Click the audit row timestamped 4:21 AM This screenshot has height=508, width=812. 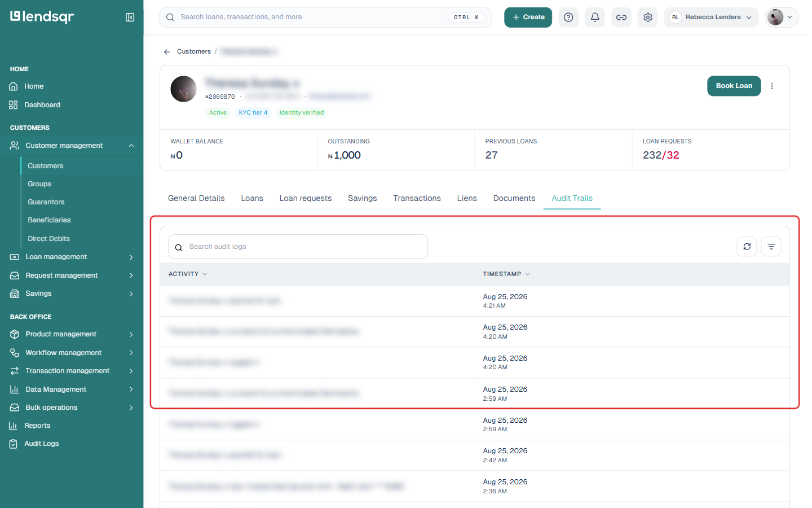475,301
